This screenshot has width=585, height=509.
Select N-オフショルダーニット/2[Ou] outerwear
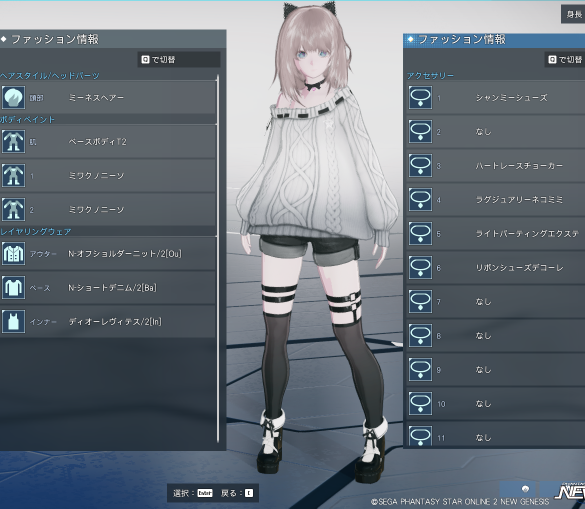click(x=108, y=253)
